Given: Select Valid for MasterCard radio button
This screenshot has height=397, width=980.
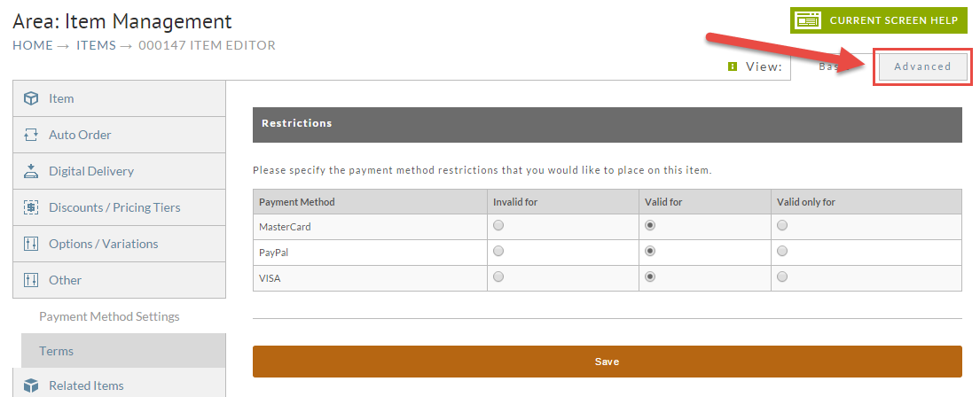Looking at the screenshot, I should coord(650,226).
